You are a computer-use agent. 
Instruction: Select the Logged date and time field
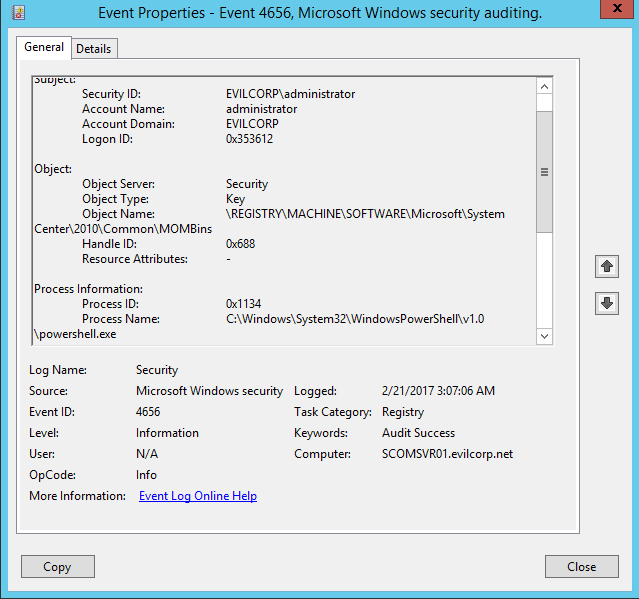pos(438,391)
